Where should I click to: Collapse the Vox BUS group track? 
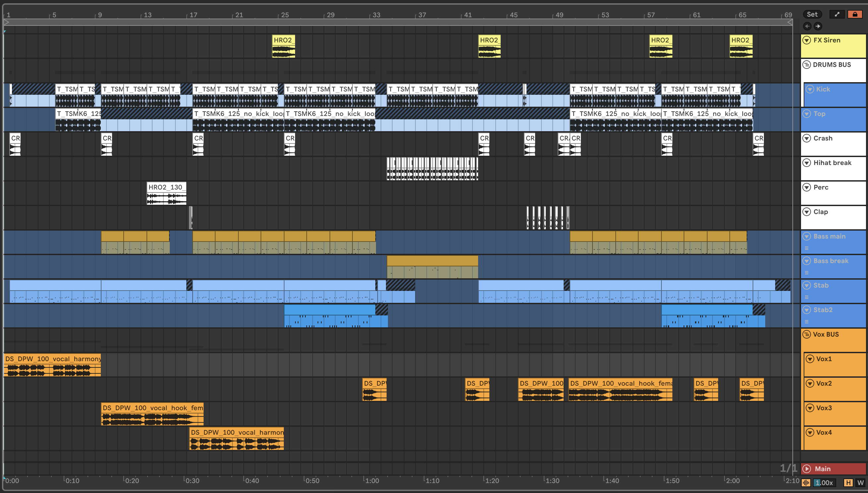807,334
